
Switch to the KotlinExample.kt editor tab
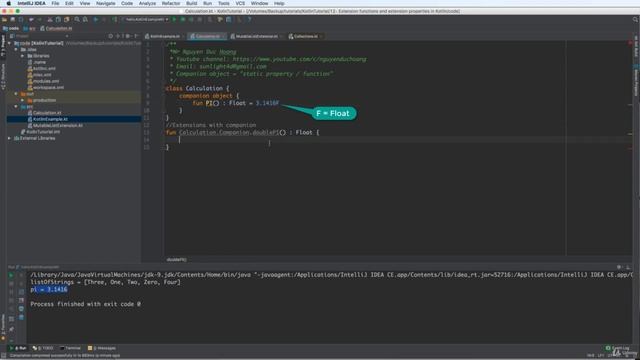pos(164,36)
